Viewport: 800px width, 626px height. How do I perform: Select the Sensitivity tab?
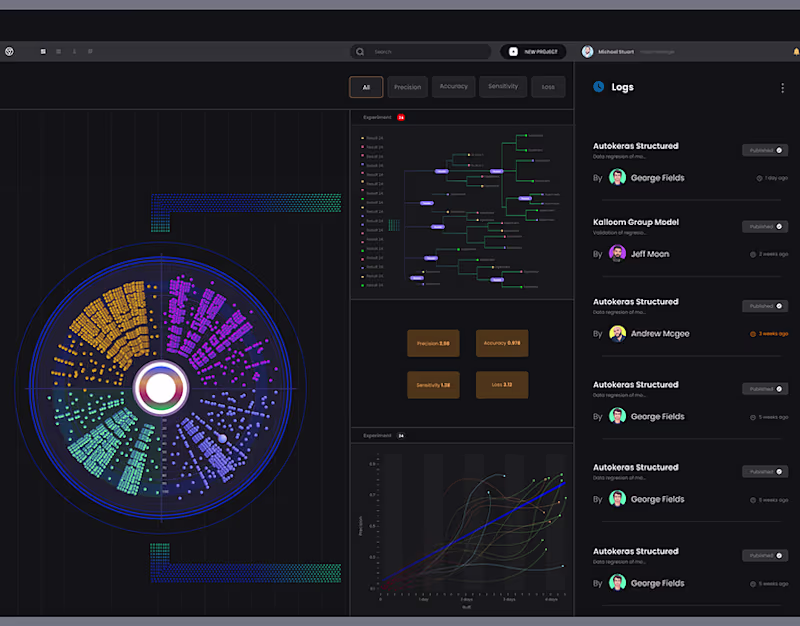click(502, 87)
